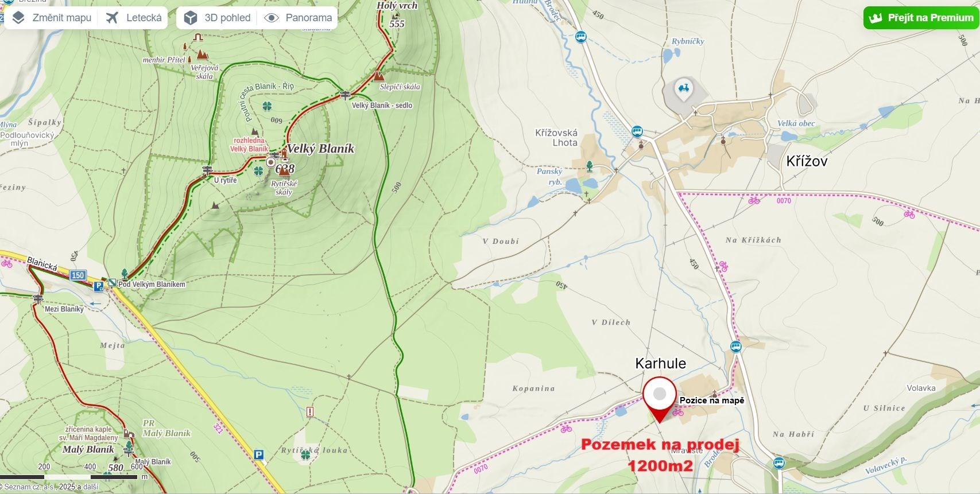Select the moped location pin above Křížov
The height and width of the screenshot is (494, 980).
[x=683, y=90]
